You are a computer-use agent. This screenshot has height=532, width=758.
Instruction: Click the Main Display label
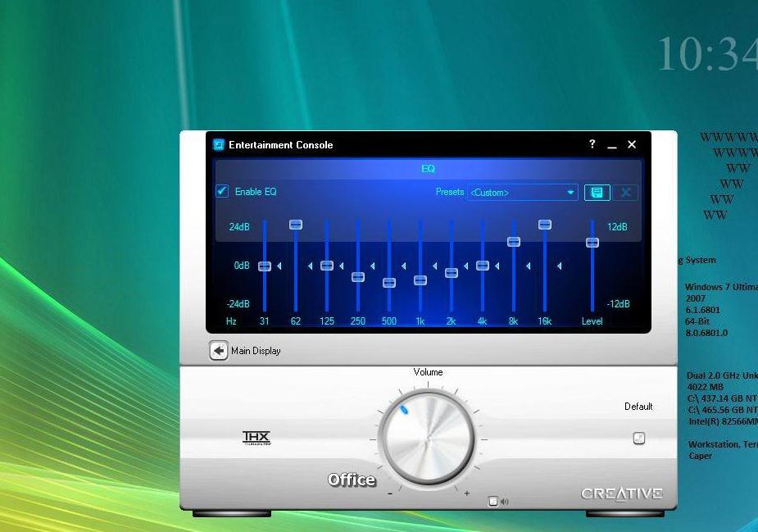(256, 351)
